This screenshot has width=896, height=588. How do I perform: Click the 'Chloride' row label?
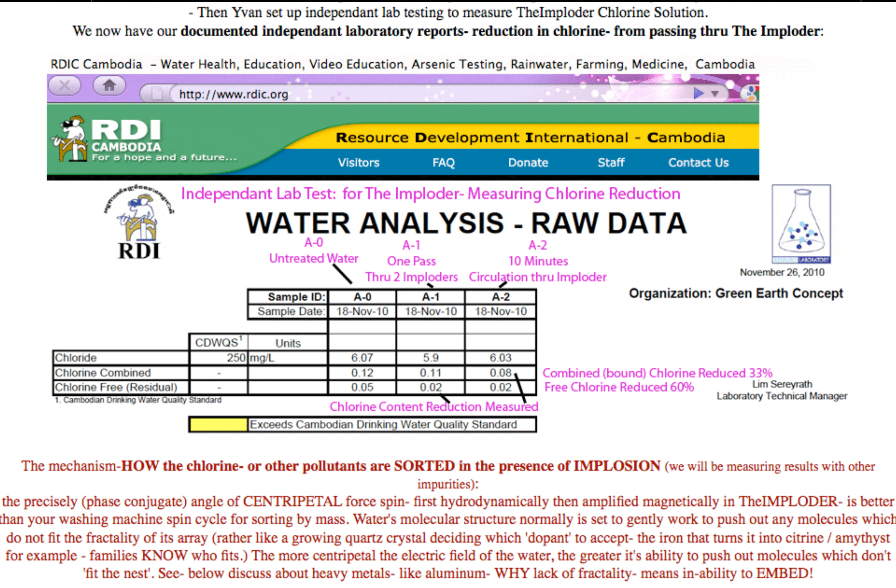[76, 358]
